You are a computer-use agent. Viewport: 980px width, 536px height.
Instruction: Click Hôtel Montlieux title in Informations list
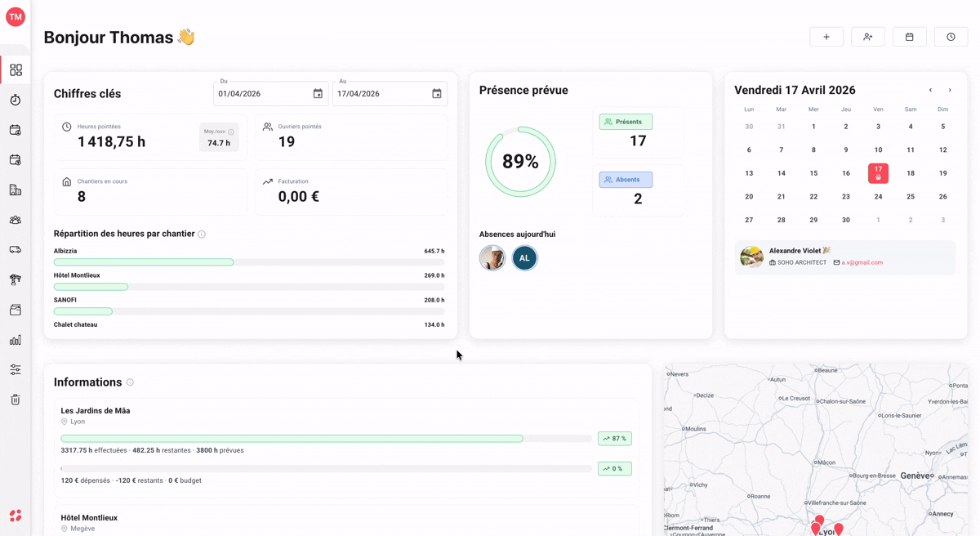point(89,518)
